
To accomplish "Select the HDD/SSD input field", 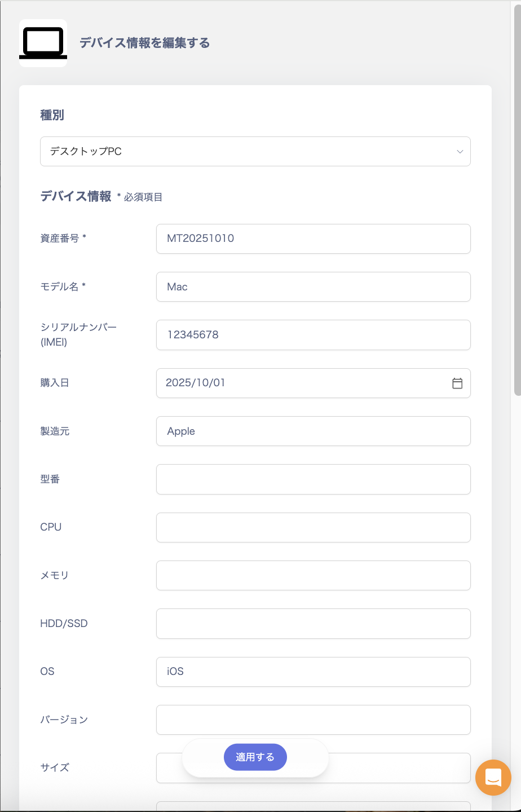I will pyautogui.click(x=313, y=624).
